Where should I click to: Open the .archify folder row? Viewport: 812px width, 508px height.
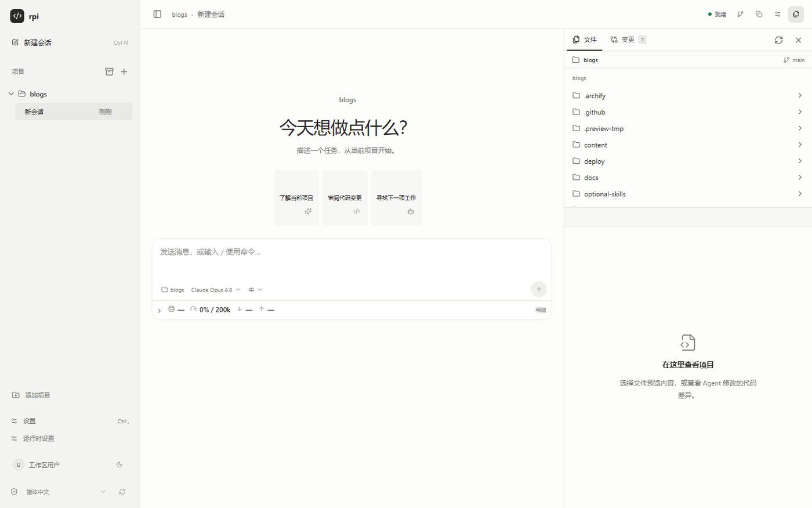pos(688,96)
